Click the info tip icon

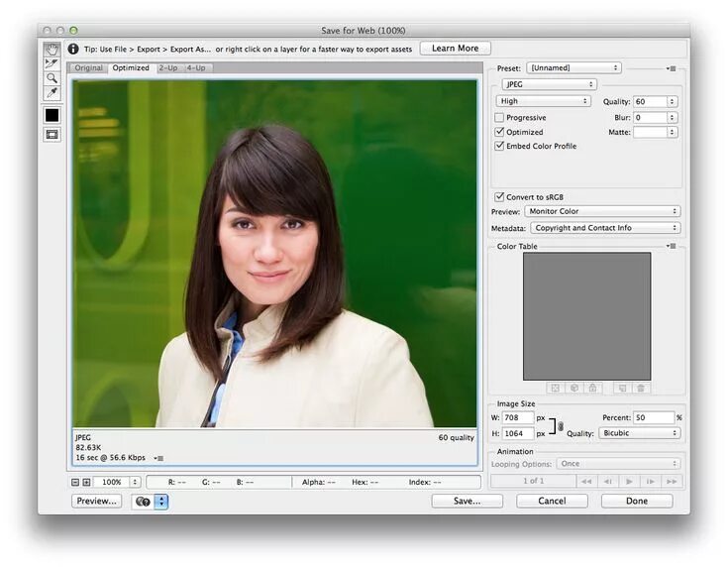[73, 49]
